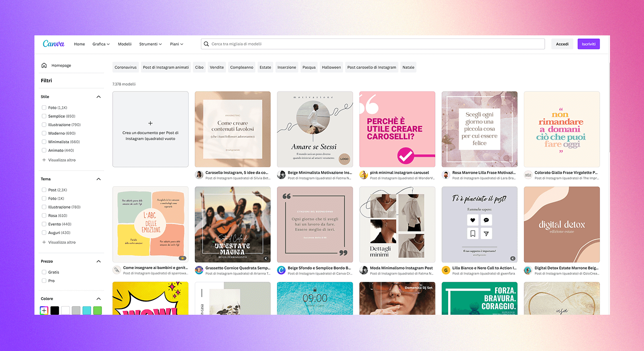The image size is (644, 351).
Task: Click author avatar of Digital Detox Estate template
Action: pyautogui.click(x=528, y=270)
